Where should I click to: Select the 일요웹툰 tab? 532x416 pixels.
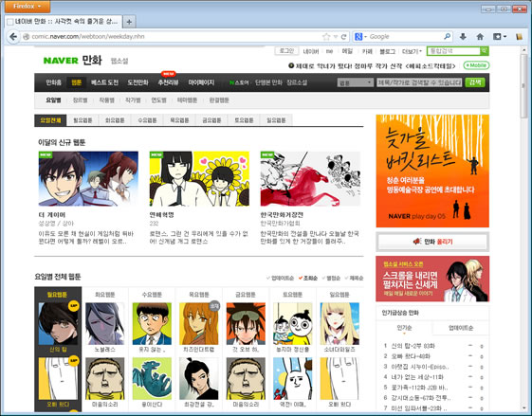point(276,120)
